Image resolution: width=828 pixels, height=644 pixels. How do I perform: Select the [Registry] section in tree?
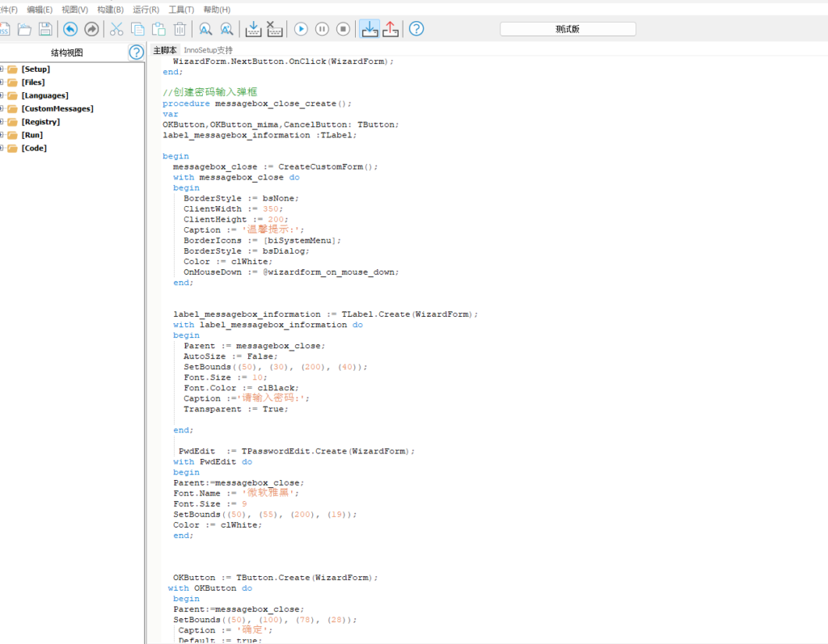[x=40, y=122]
